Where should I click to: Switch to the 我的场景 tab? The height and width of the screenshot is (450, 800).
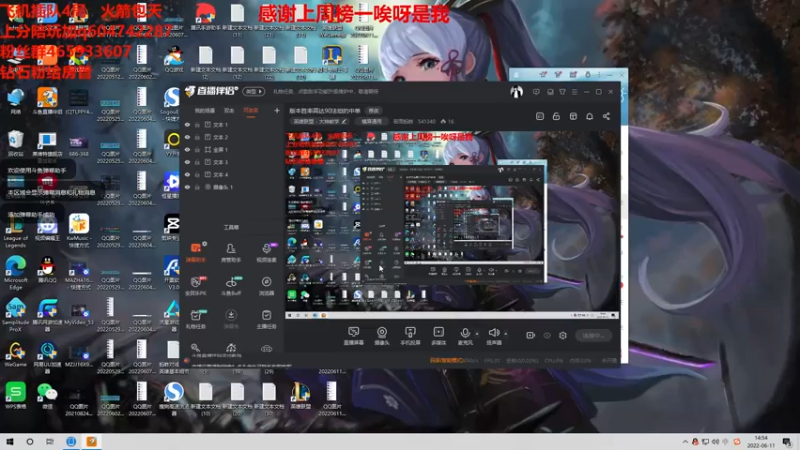click(x=205, y=110)
